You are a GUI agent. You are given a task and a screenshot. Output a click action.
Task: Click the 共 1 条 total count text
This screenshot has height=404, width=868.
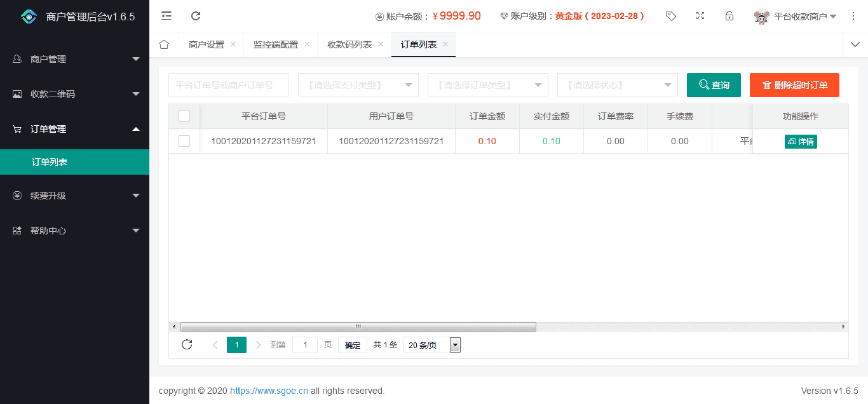pos(385,345)
